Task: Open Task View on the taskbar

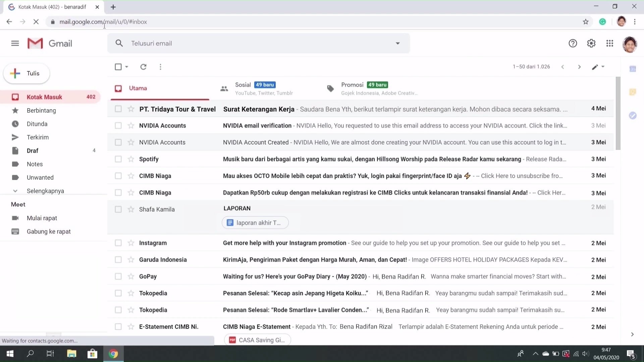Action: pyautogui.click(x=50, y=354)
